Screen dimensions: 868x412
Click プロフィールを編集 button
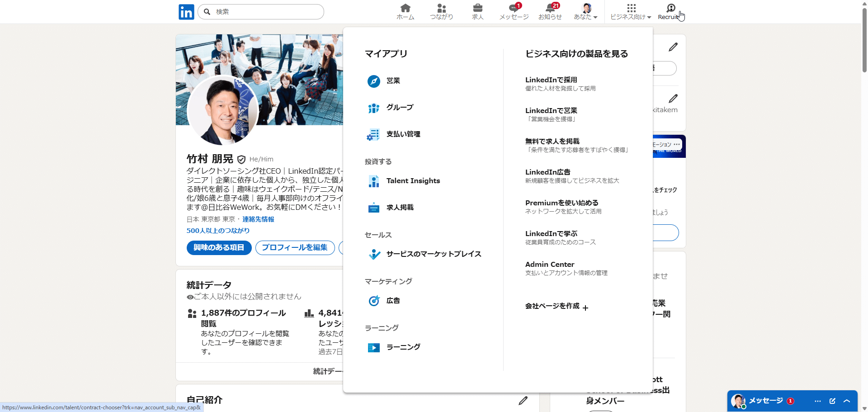(295, 248)
